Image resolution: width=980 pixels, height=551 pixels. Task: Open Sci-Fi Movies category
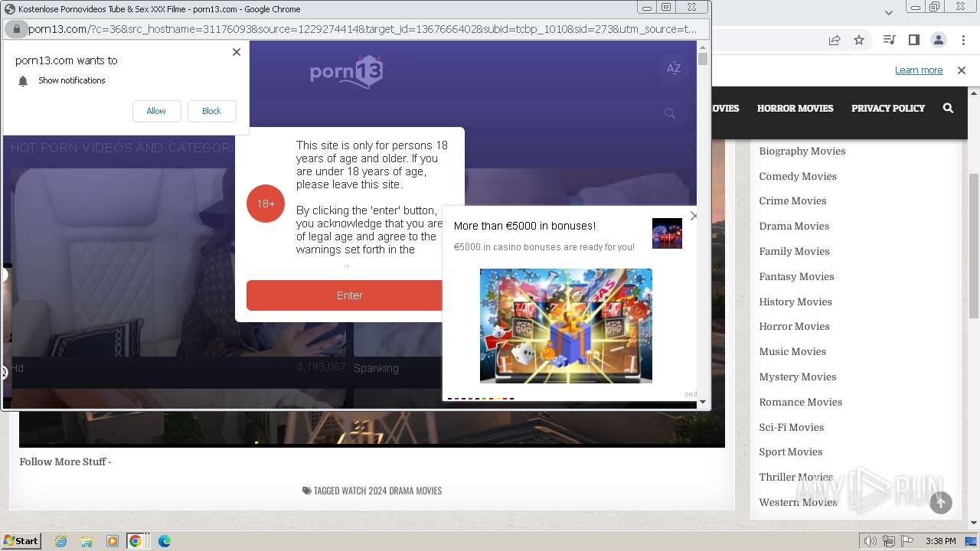[x=791, y=427]
